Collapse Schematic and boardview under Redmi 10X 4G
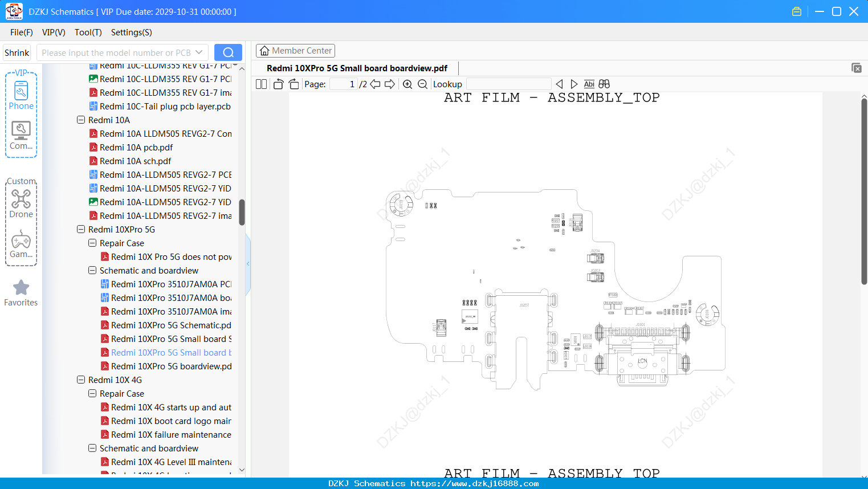The height and width of the screenshot is (489, 868). [x=92, y=448]
